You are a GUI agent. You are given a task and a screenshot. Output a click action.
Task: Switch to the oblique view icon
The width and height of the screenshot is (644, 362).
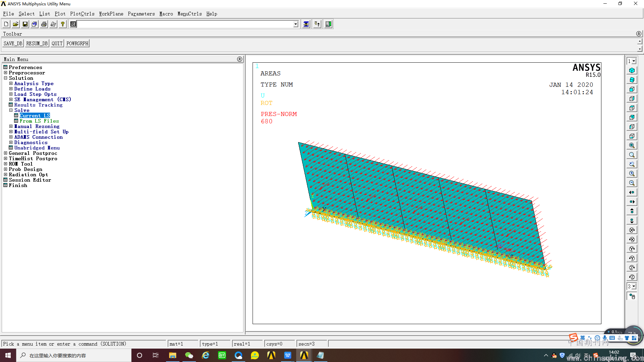(632, 80)
